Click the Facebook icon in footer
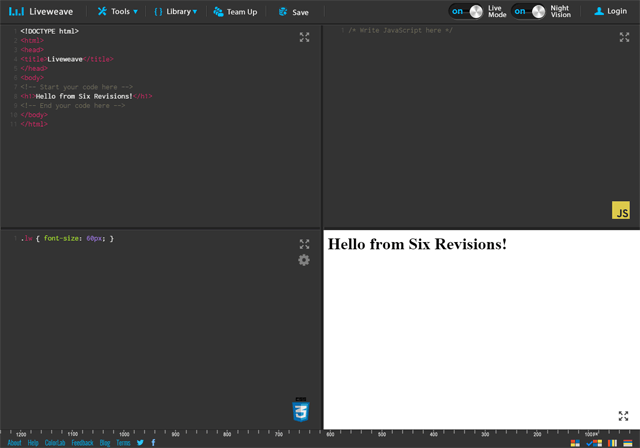This screenshot has width=640, height=448. point(153,443)
